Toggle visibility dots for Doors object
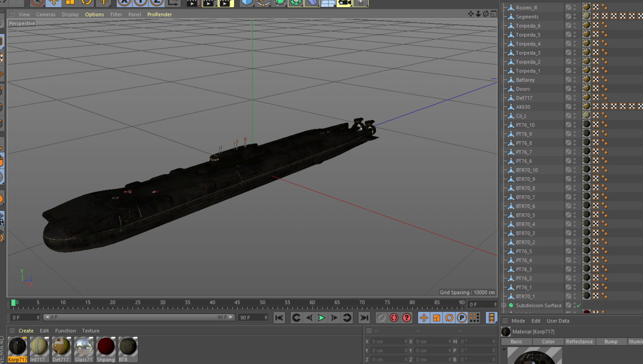The image size is (643, 364). [575, 89]
